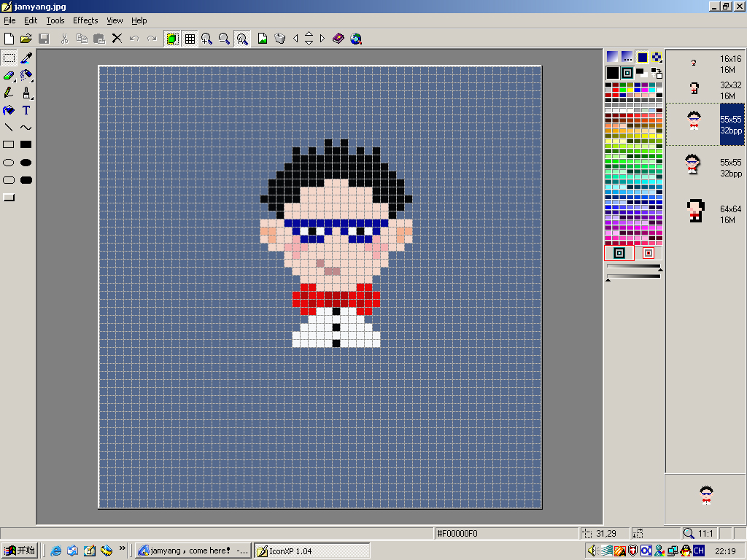Undo the last action

pyautogui.click(x=134, y=39)
